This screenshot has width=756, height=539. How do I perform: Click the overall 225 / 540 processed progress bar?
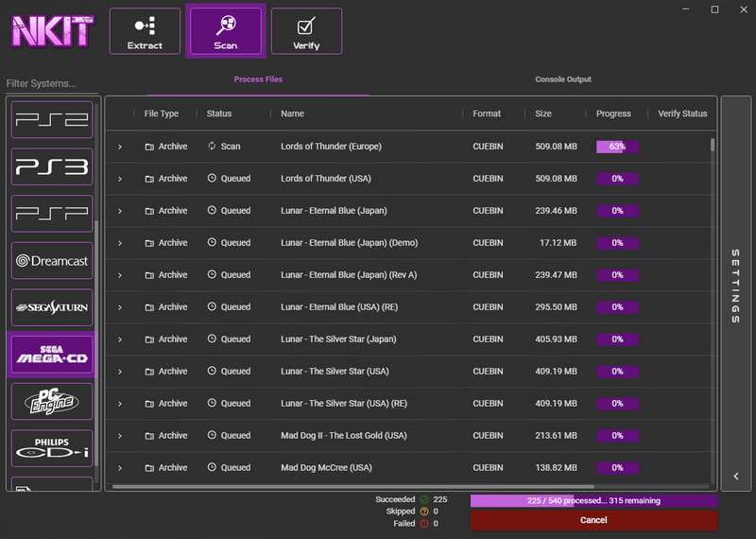pos(593,500)
